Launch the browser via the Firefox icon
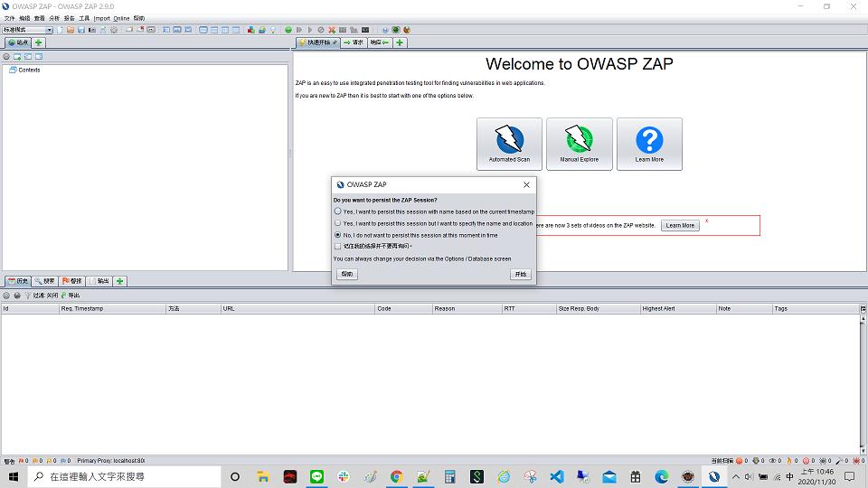The width and height of the screenshot is (868, 488). (x=407, y=30)
